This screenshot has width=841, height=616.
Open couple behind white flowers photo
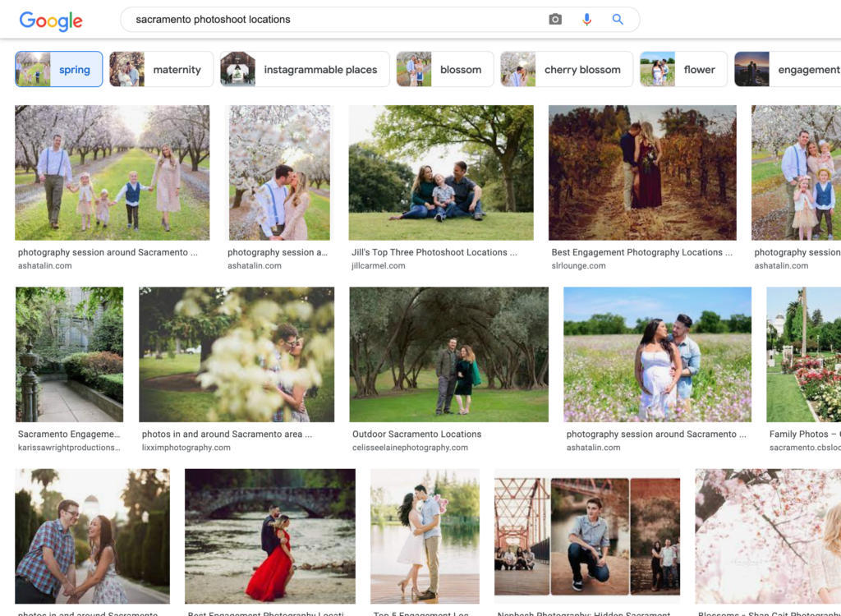click(x=237, y=355)
